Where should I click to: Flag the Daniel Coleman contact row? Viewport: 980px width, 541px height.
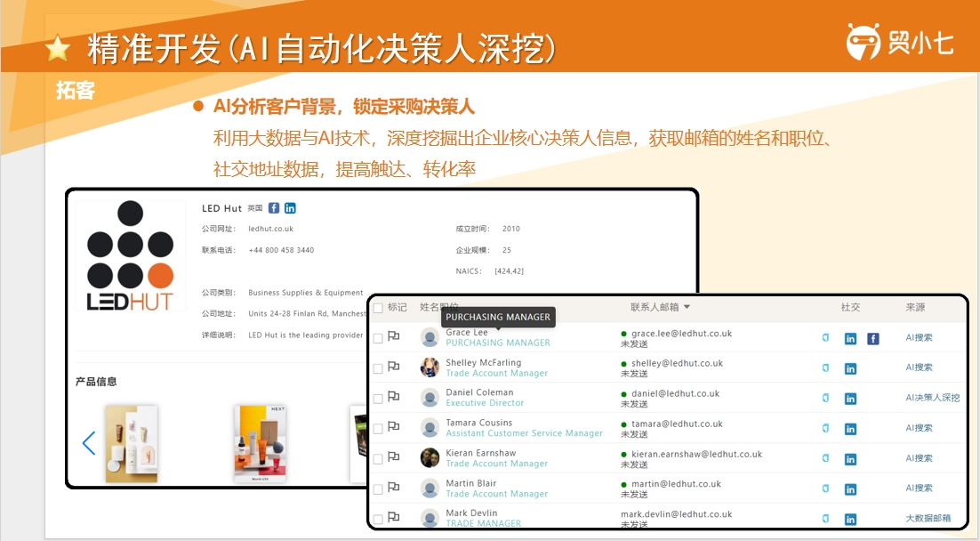[394, 397]
